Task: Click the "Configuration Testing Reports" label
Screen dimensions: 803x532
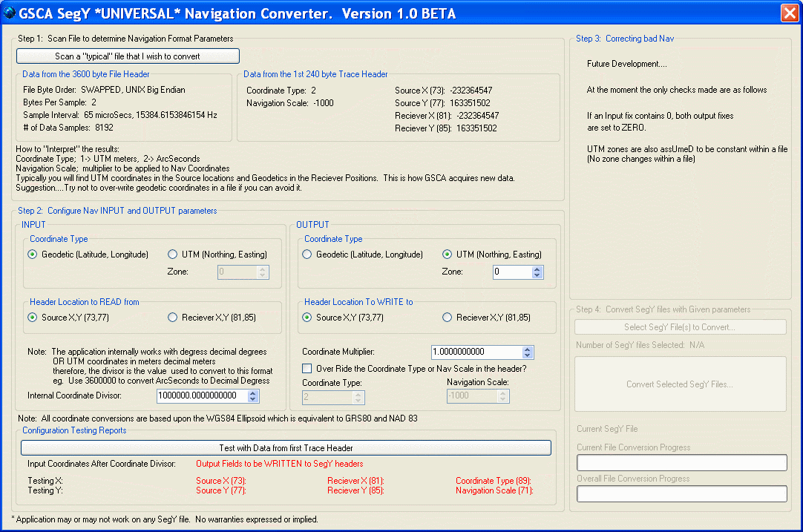Action: 74,430
